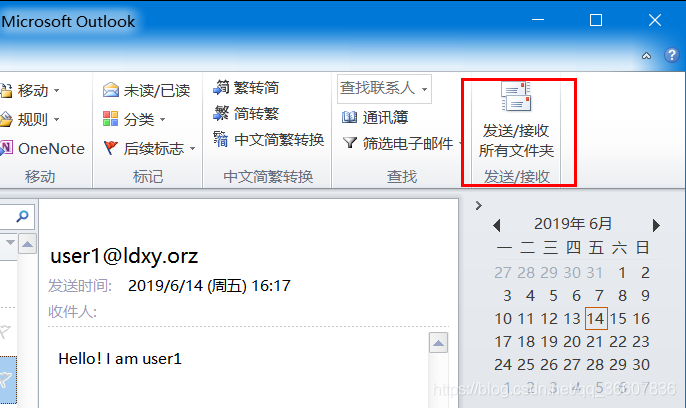The height and width of the screenshot is (408, 686).
Task: Toggle 未读/已读 (Unread/Read) status
Action: (147, 91)
